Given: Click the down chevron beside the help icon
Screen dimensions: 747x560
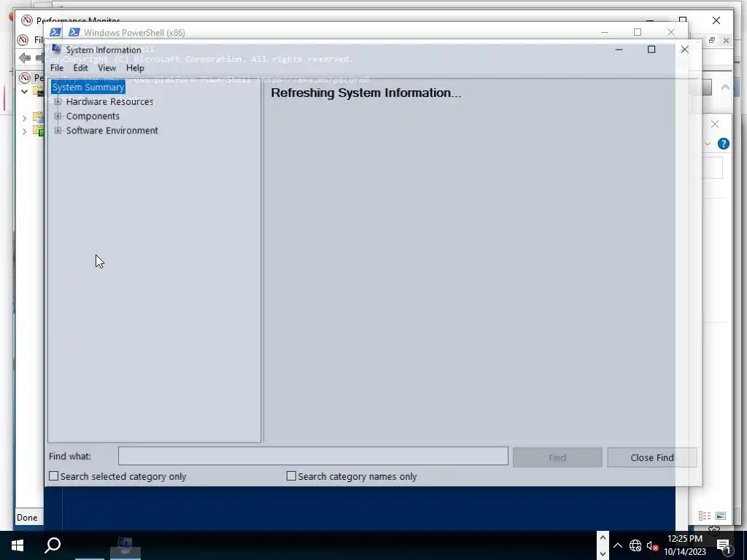Looking at the screenshot, I should pos(708,144).
